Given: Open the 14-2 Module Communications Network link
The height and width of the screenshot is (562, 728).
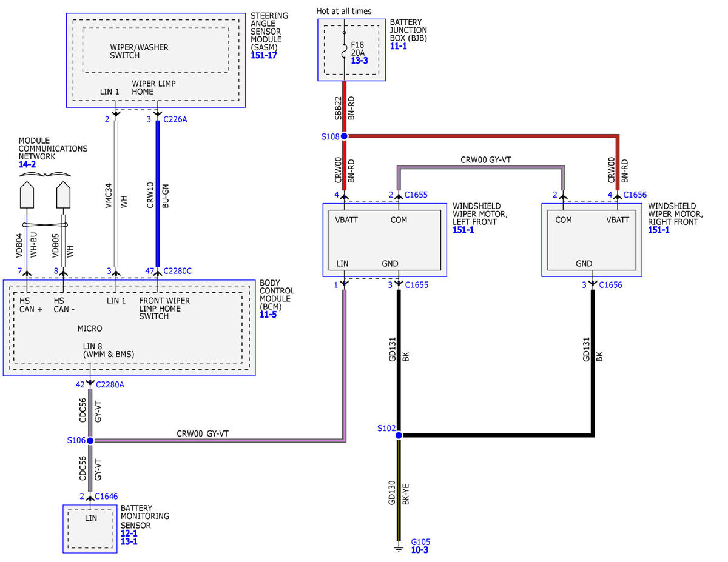Looking at the screenshot, I should click(x=27, y=164).
